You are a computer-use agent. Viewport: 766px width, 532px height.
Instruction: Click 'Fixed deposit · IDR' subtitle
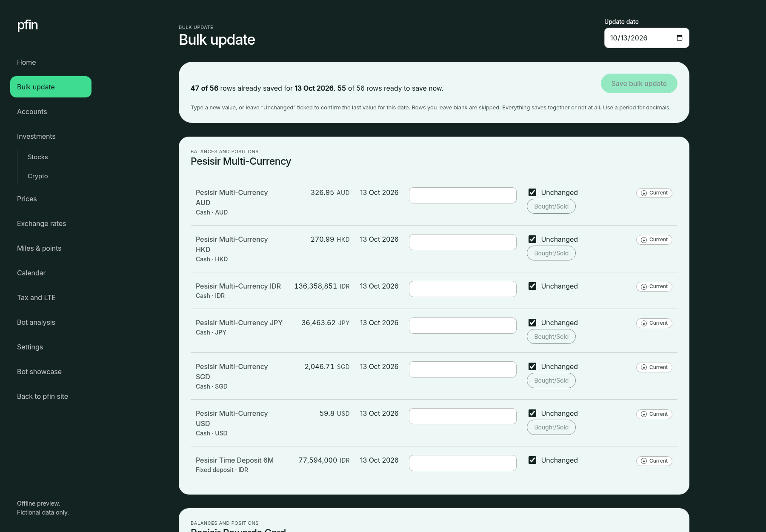(222, 470)
